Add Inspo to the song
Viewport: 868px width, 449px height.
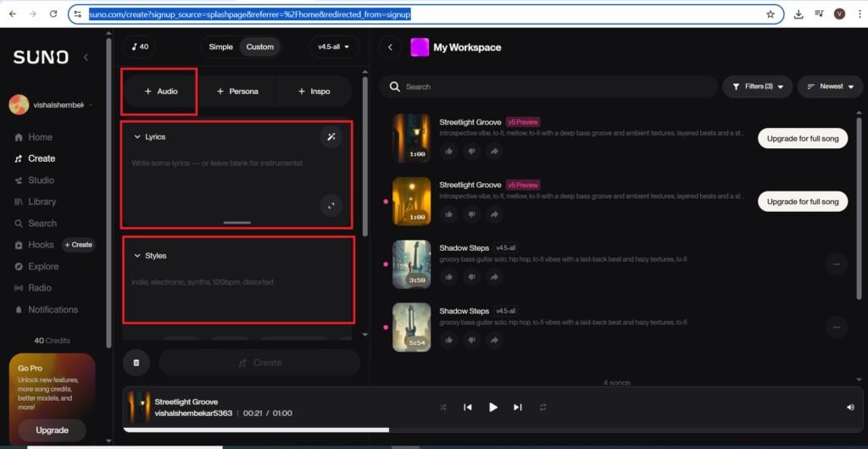(x=314, y=91)
